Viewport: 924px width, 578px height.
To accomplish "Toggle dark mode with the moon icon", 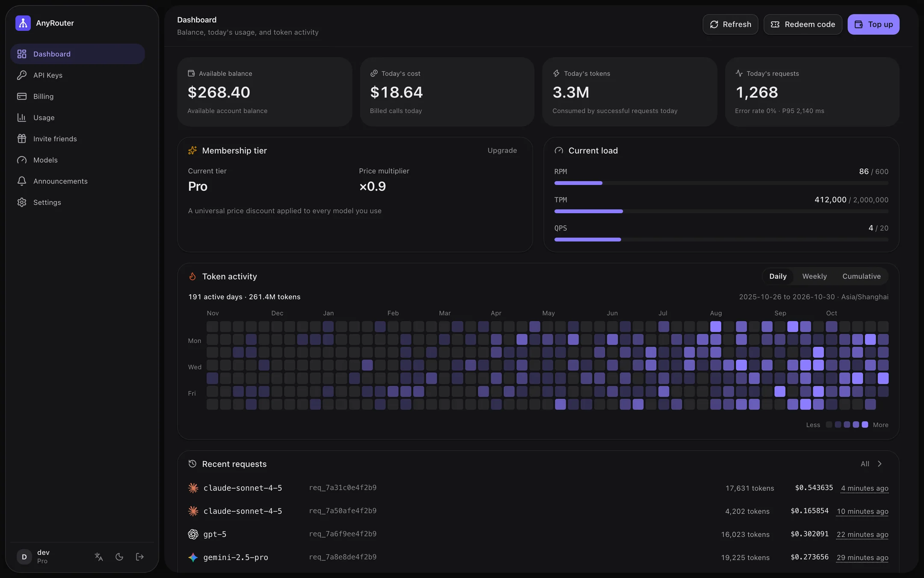I will [x=119, y=557].
